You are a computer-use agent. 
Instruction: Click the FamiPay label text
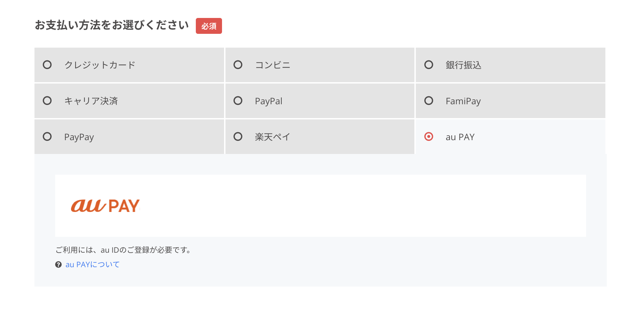click(x=463, y=101)
